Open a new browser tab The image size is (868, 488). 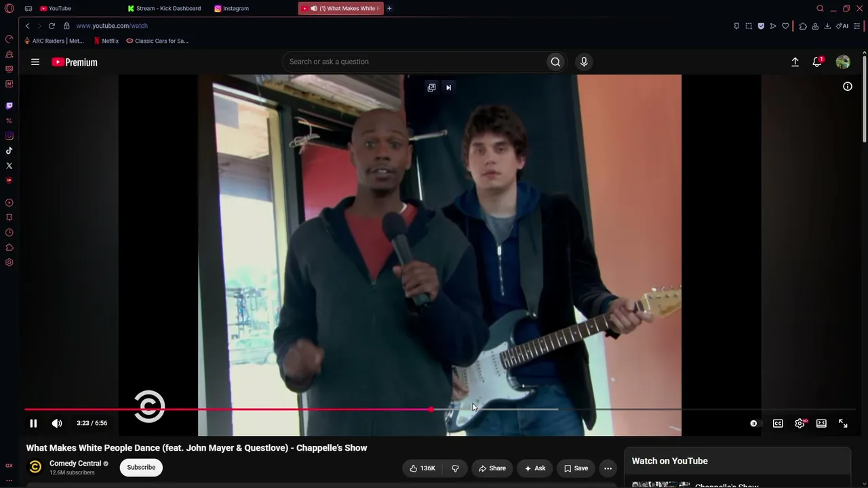pyautogui.click(x=389, y=8)
